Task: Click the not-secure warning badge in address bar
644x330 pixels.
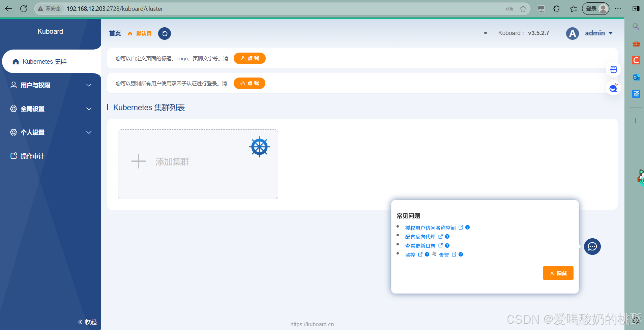Action: pos(49,9)
